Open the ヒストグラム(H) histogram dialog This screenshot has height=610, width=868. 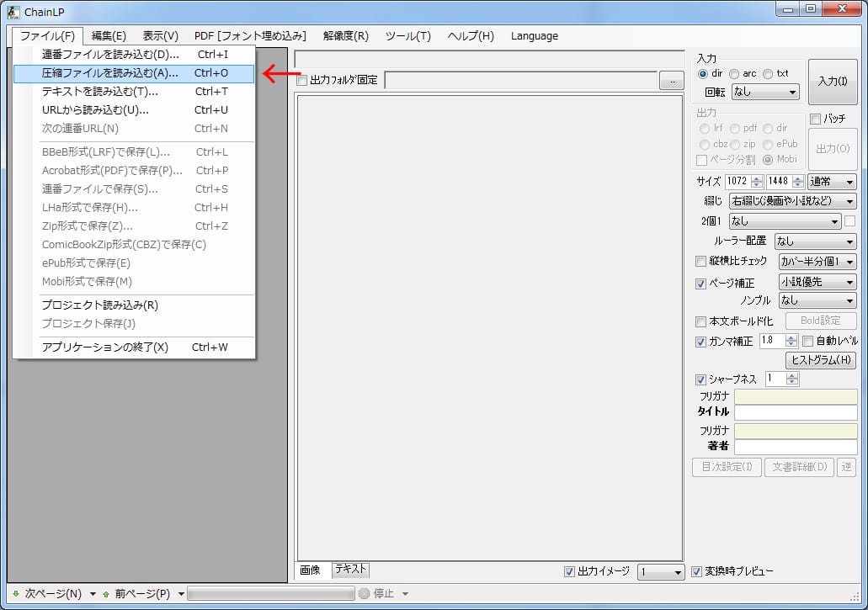pyautogui.click(x=820, y=359)
